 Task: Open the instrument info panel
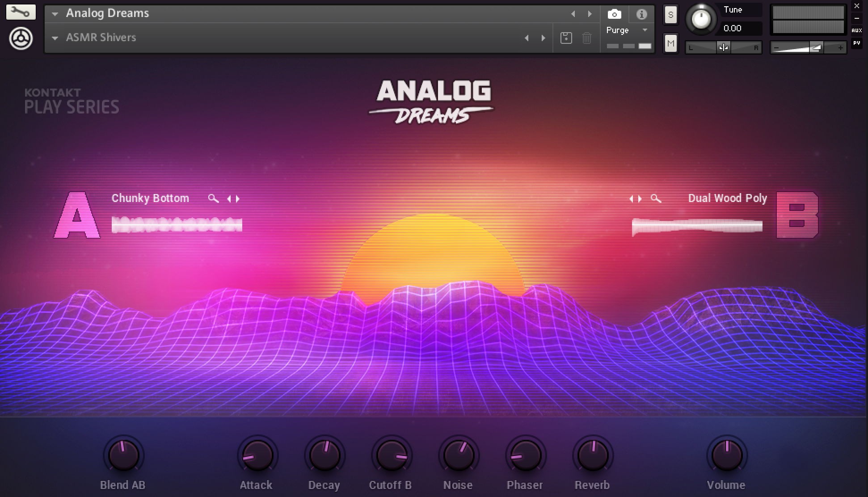(x=642, y=14)
